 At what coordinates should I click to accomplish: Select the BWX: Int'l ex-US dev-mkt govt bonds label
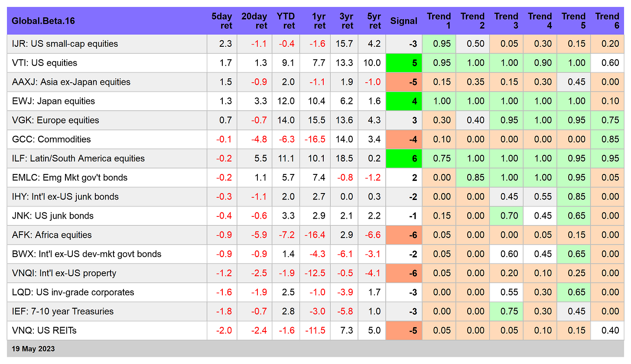click(x=87, y=254)
